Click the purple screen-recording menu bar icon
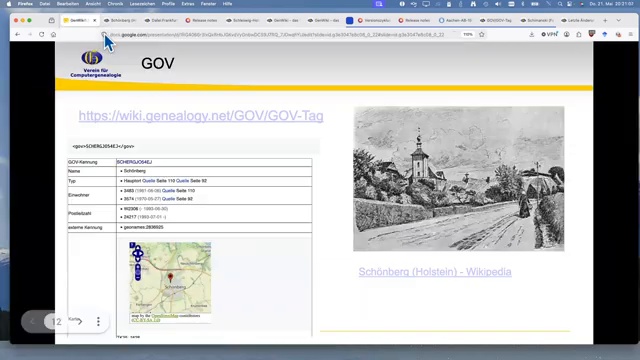This screenshot has height=360, width=640. click(x=379, y=4)
